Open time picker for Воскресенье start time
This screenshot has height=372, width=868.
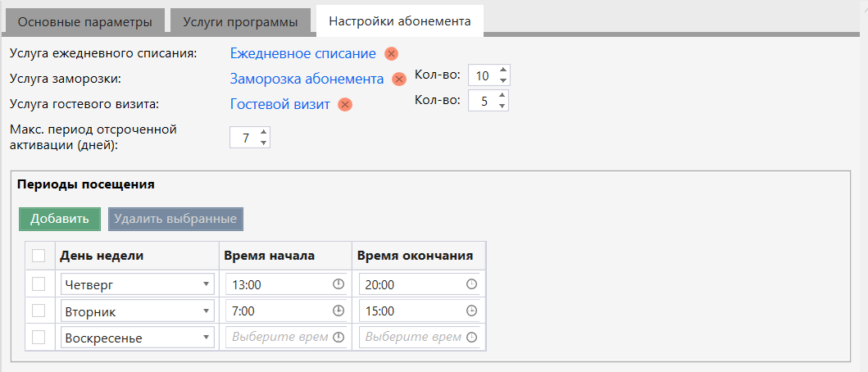point(339,338)
